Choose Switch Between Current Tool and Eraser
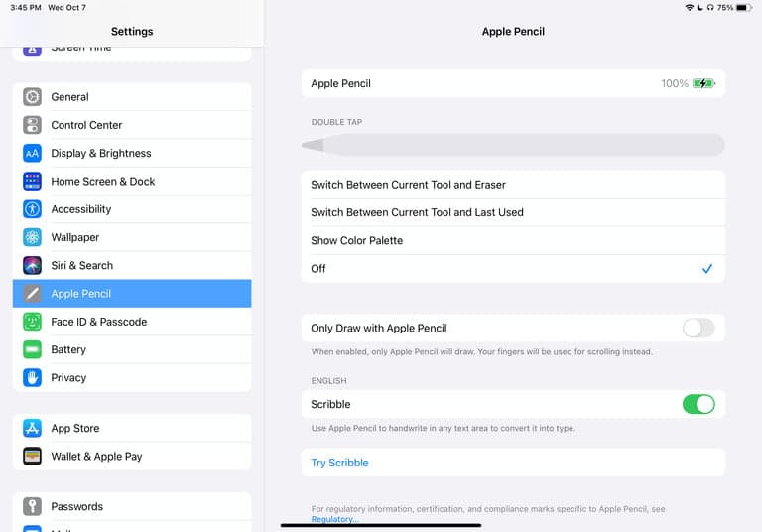This screenshot has height=532, width=762. pyautogui.click(x=513, y=185)
